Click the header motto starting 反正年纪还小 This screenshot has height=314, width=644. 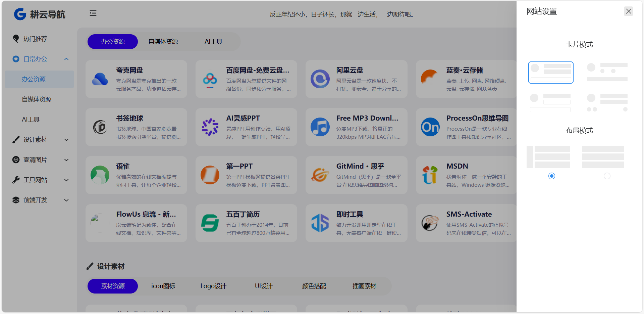[x=342, y=14]
